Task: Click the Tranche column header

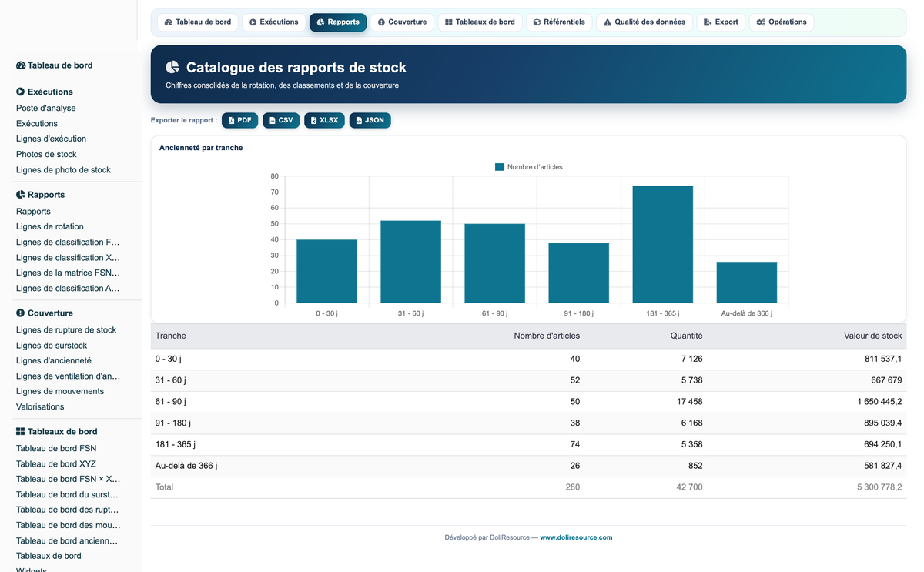Action: pyautogui.click(x=171, y=336)
